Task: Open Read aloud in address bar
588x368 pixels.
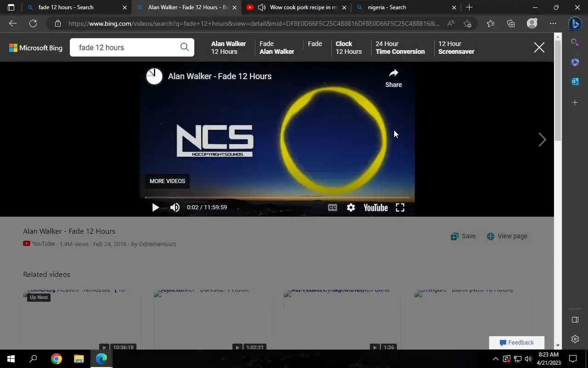Action: click(x=451, y=23)
